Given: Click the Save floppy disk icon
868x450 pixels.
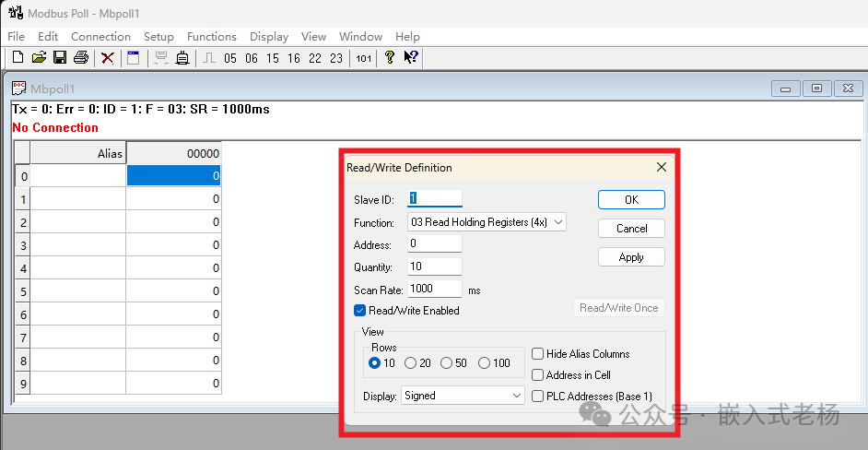Looking at the screenshot, I should click(60, 58).
